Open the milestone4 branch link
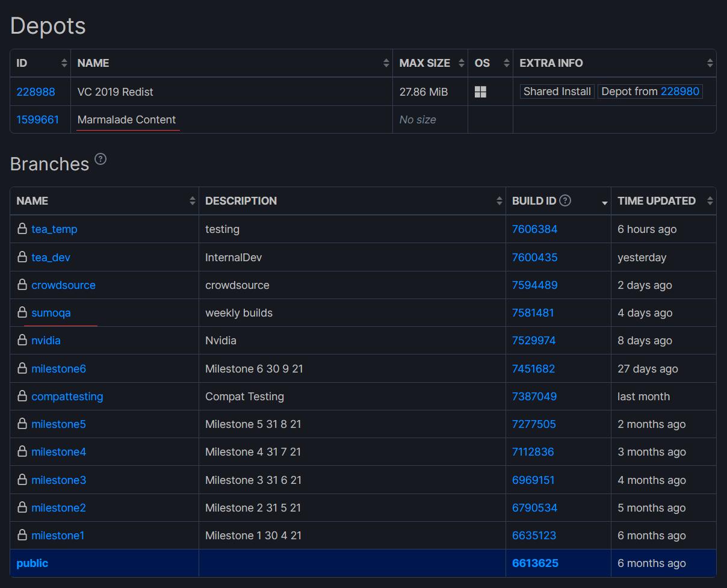Image resolution: width=727 pixels, height=588 pixels. (58, 451)
